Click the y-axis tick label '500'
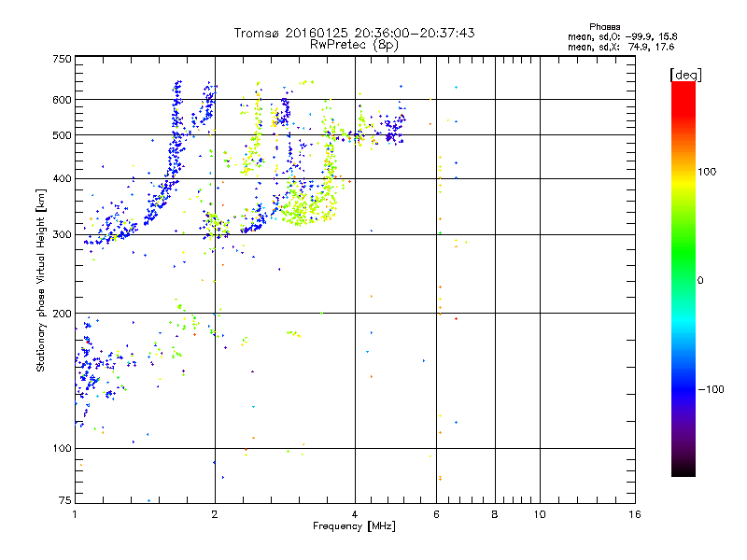The width and height of the screenshot is (747, 560). [x=62, y=135]
